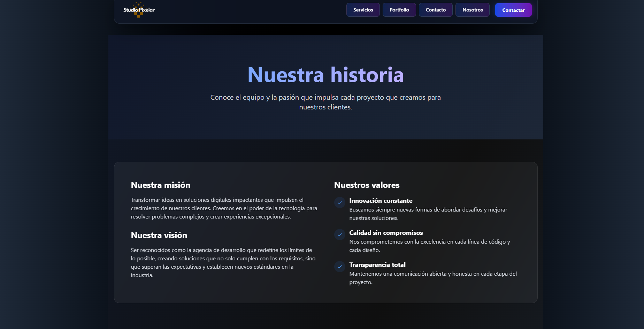Click the "Nuestra visión" heading
644x329 pixels.
point(159,235)
